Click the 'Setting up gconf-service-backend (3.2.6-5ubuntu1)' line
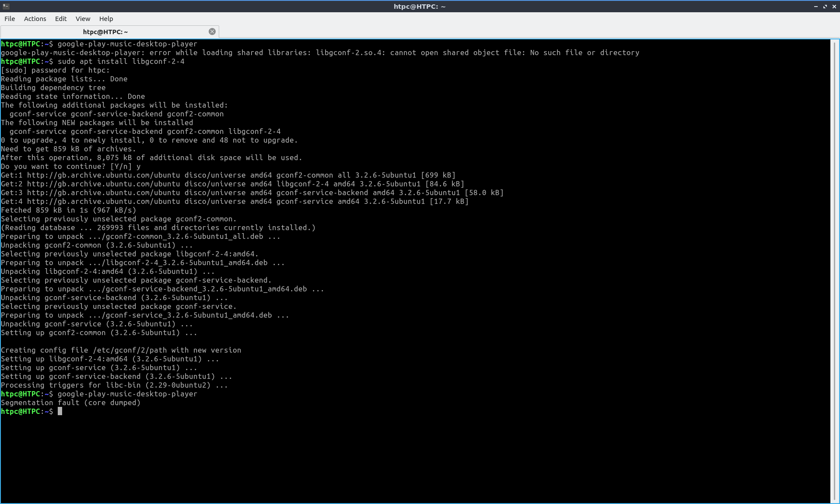The height and width of the screenshot is (504, 840). [x=117, y=376]
